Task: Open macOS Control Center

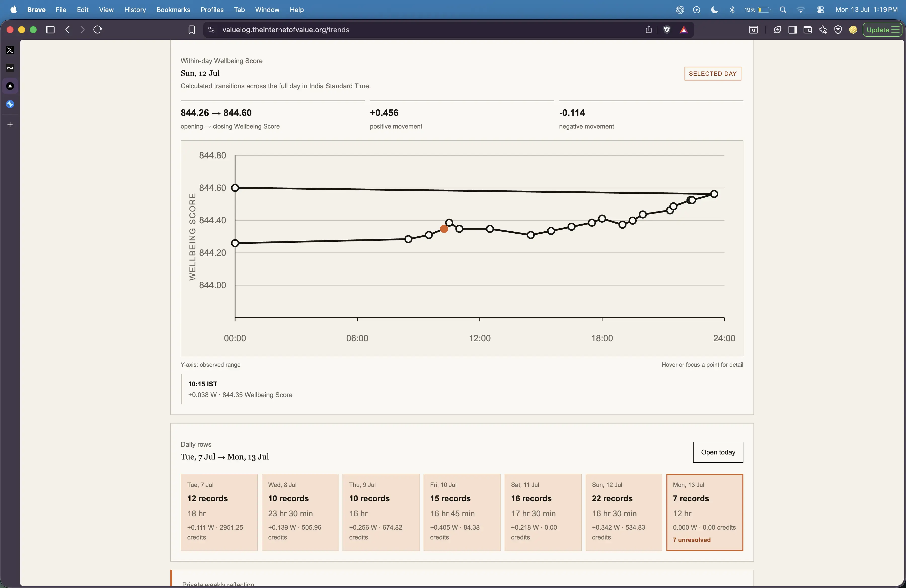Action: (x=821, y=10)
